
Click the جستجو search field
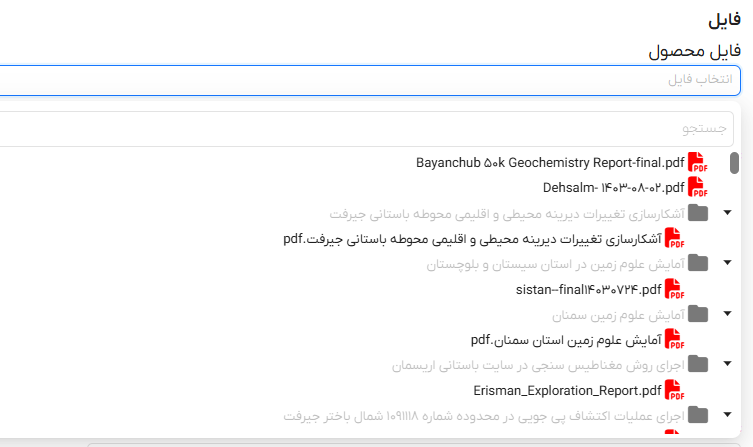tap(370, 128)
